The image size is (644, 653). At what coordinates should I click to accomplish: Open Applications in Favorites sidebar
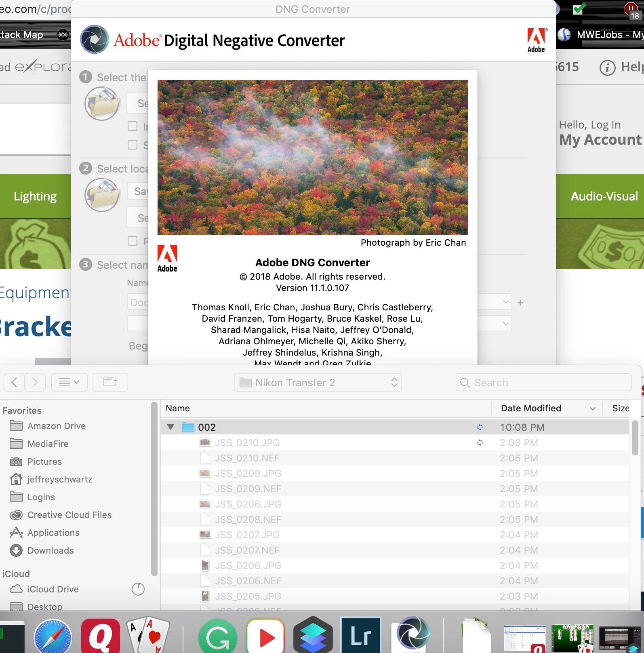(53, 533)
